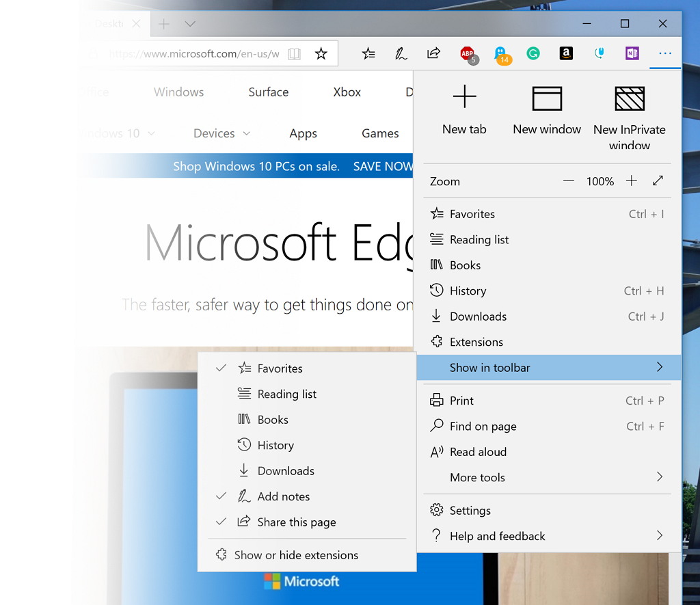Viewport: 700px width, 605px height.
Task: Decrease zoom with the minus button
Action: [x=568, y=181]
